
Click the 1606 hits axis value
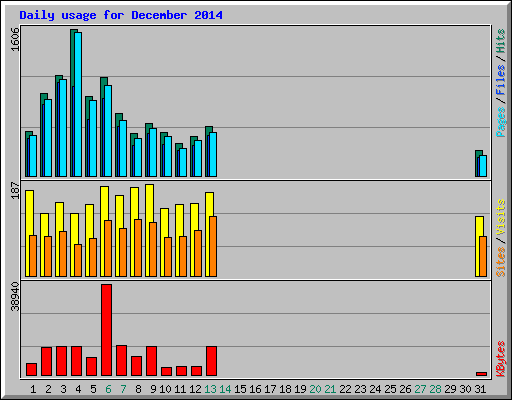click(x=15, y=39)
